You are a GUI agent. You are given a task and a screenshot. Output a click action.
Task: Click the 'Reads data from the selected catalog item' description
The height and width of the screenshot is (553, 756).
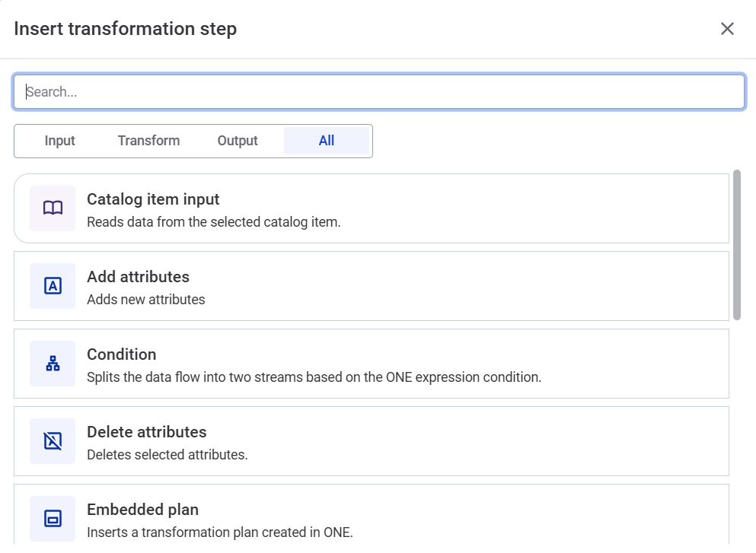coord(214,223)
